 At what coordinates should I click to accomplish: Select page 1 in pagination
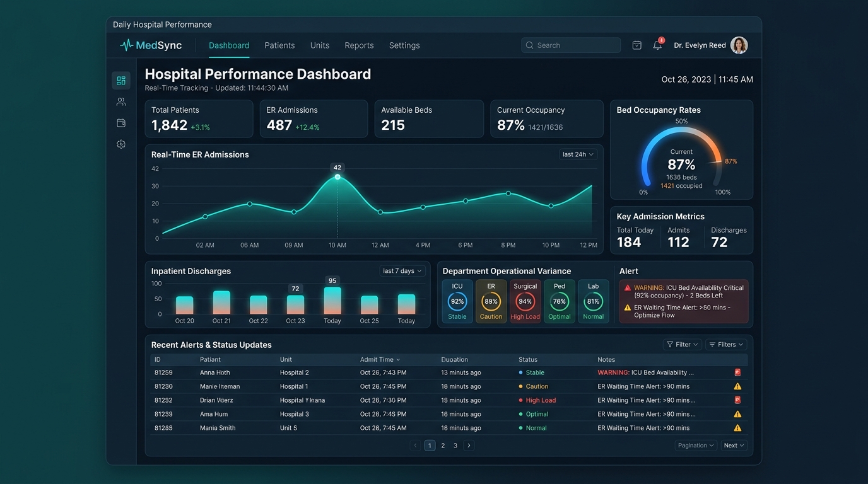point(430,446)
